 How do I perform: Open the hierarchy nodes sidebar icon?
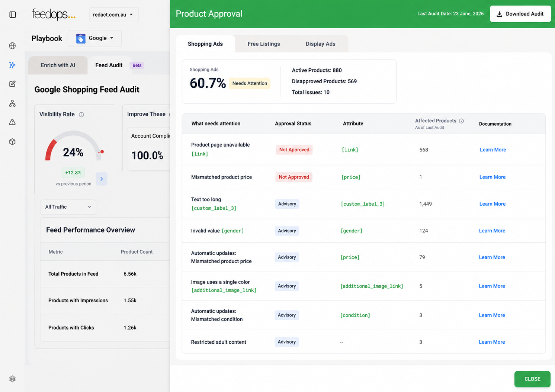tap(12, 103)
